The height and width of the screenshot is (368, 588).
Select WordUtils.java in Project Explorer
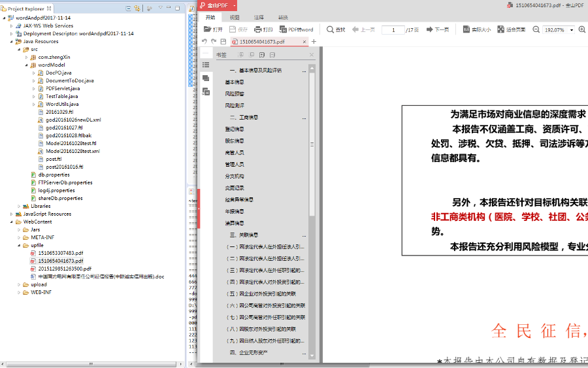(x=62, y=104)
